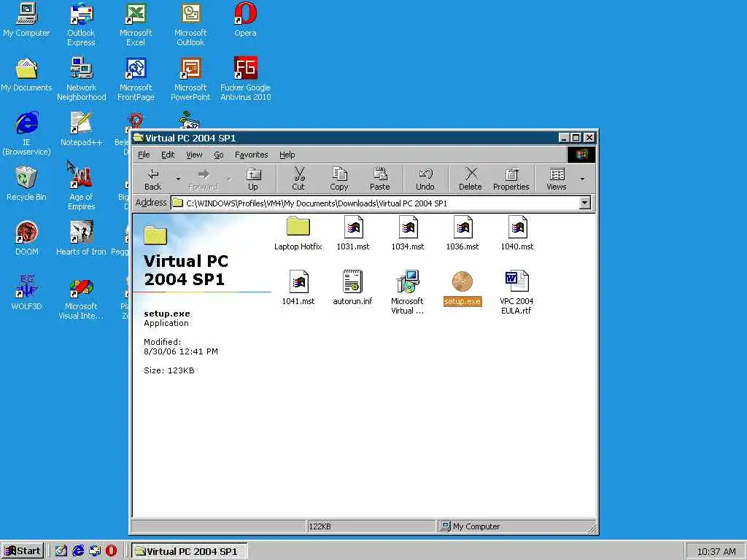Open the Favorites menu

[251, 155]
